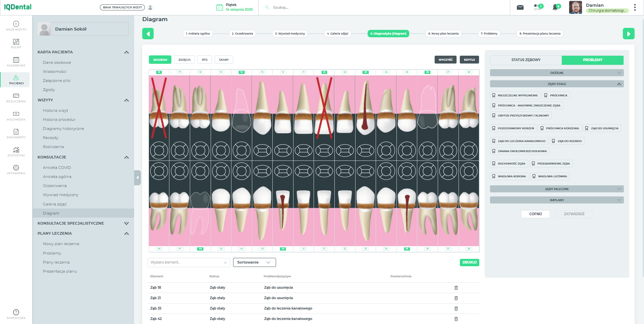Open the Zdjęcia tab

pyautogui.click(x=184, y=60)
